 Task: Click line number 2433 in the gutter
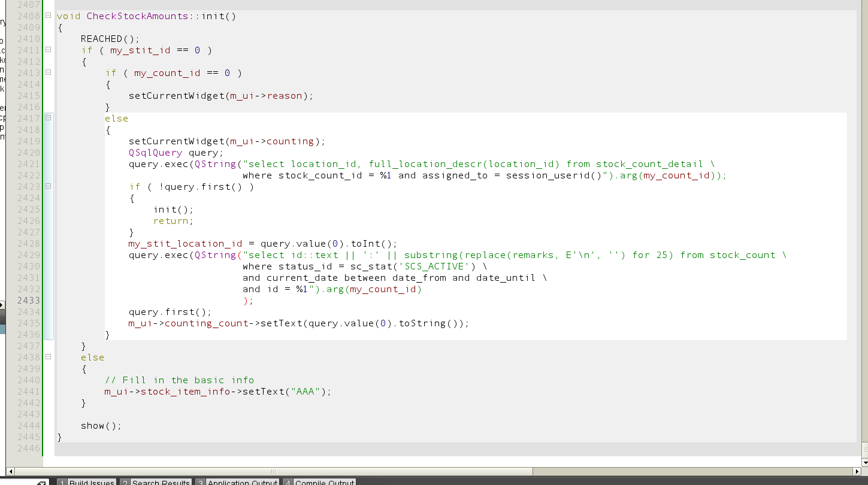(x=29, y=301)
